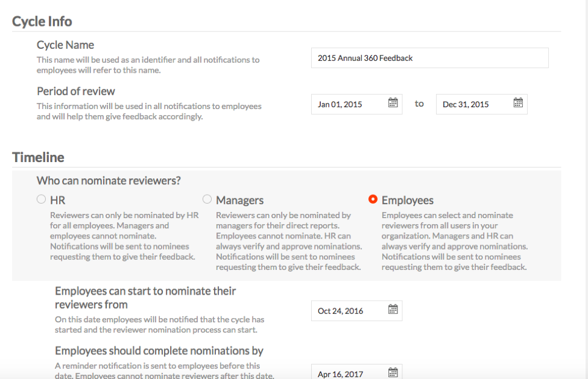Click the Oct 24, 2016 date field

[x=356, y=311]
